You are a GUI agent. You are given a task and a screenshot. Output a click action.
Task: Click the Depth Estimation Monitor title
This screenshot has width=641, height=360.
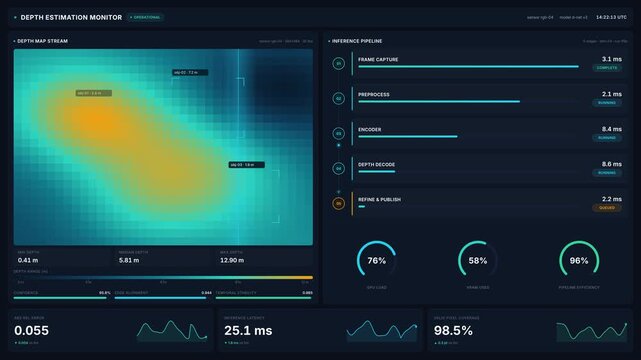(71, 18)
